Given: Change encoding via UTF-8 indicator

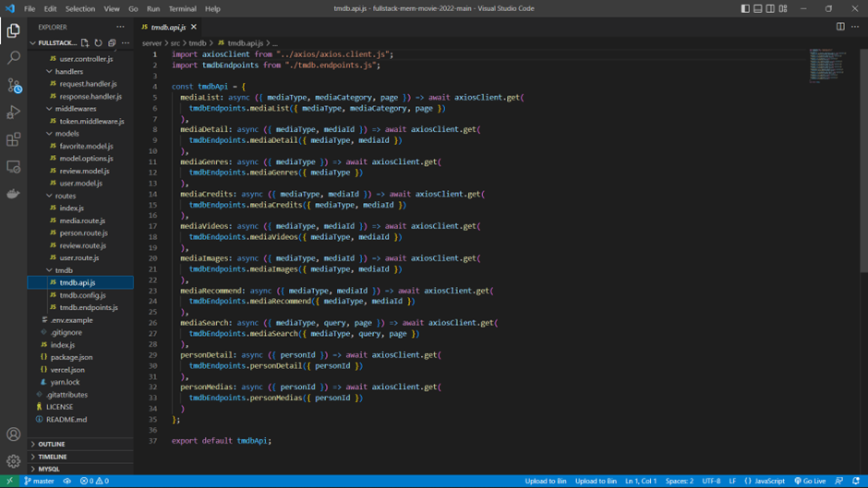Looking at the screenshot, I should (x=711, y=481).
